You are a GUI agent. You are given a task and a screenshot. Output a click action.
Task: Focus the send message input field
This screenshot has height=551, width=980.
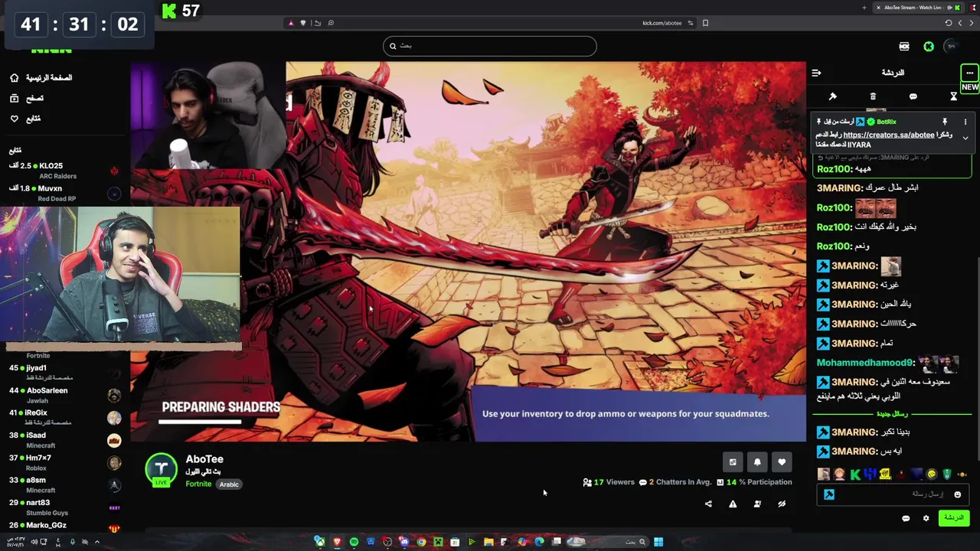point(893,494)
